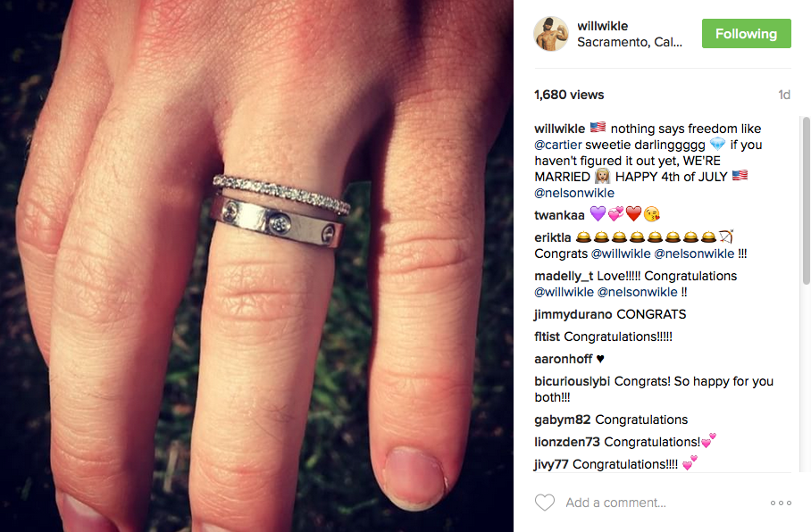Click the heart like icon
The height and width of the screenshot is (532, 811).
pos(544,503)
